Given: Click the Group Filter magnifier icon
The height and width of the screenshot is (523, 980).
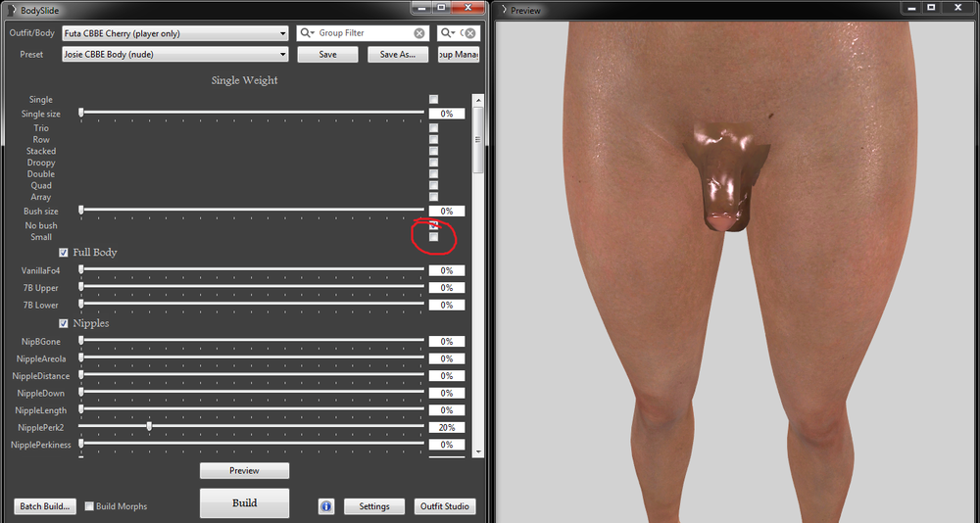Looking at the screenshot, I should pos(306,33).
